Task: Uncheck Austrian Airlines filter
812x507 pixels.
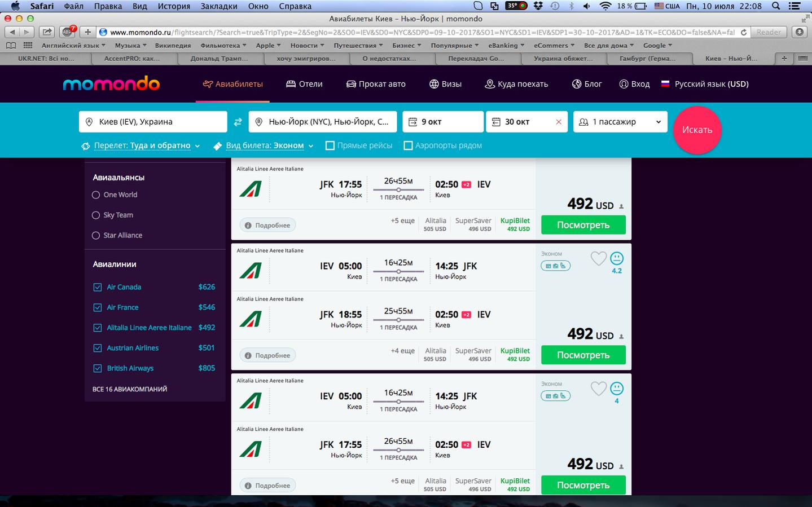Action: click(x=97, y=348)
